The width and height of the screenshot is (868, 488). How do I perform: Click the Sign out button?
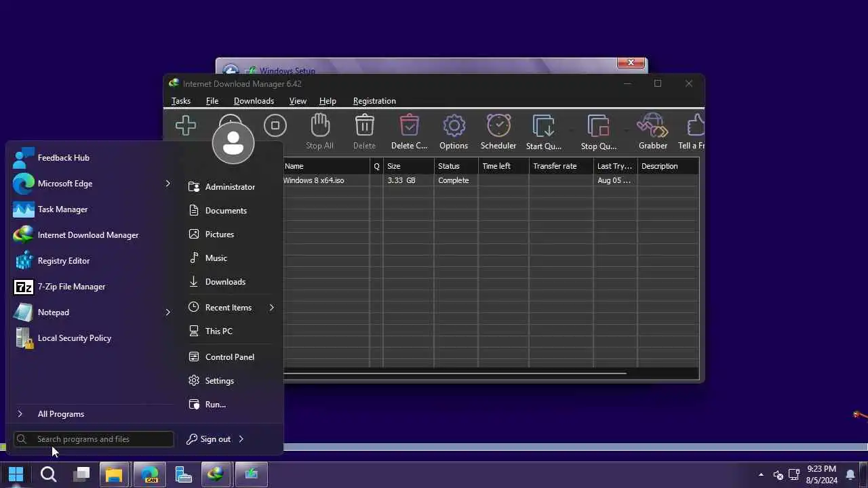point(209,439)
